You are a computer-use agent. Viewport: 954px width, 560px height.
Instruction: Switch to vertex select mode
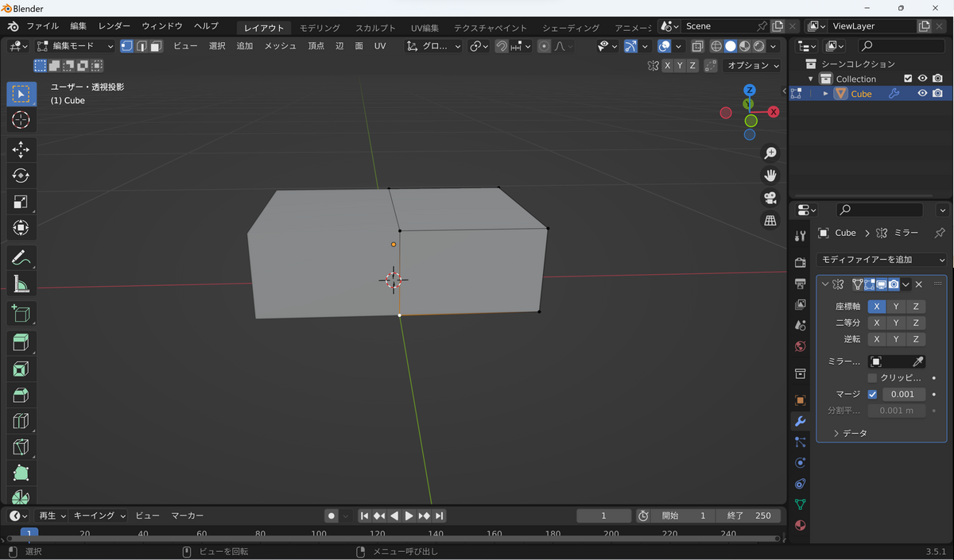pyautogui.click(x=127, y=46)
